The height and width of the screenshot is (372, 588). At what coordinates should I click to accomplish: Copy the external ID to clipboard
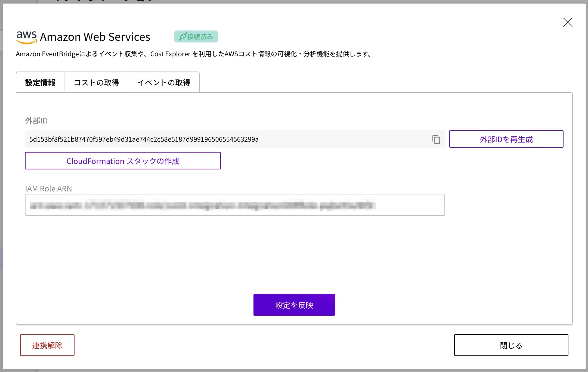(x=436, y=139)
